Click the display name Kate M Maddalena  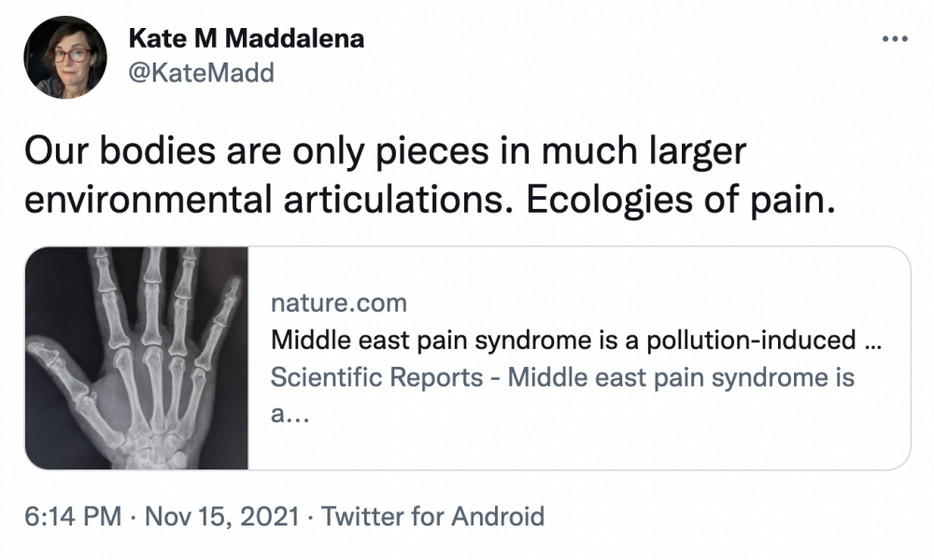tap(246, 39)
